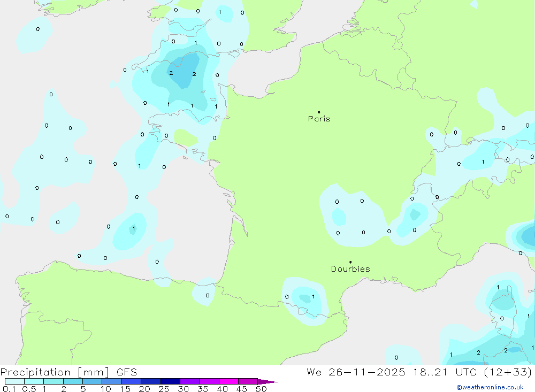Pick the 20–25 mm legend swatch
Viewport: 535px width, 392px height.
(151, 381)
